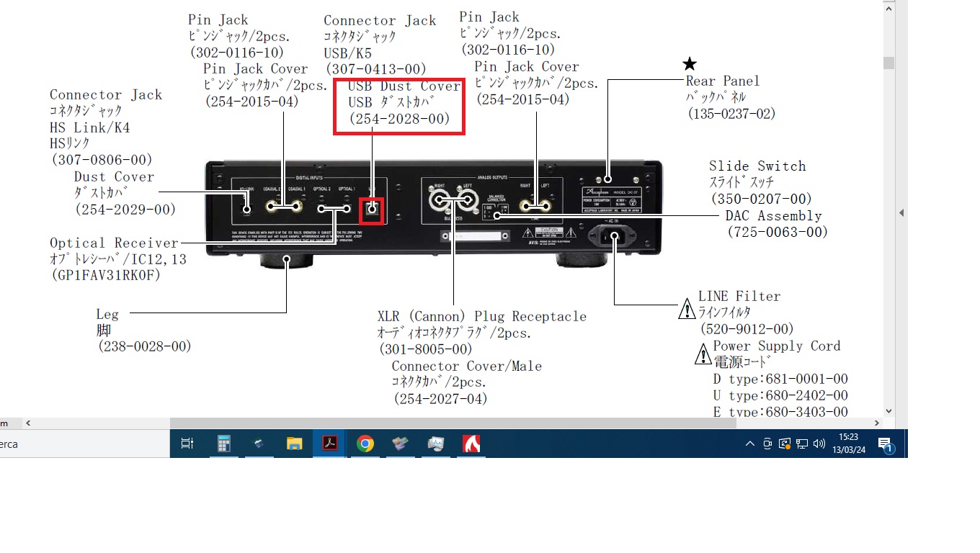Image resolution: width=980 pixels, height=553 pixels.
Task: Click part number "(307-0806-00)"
Action: point(102,160)
